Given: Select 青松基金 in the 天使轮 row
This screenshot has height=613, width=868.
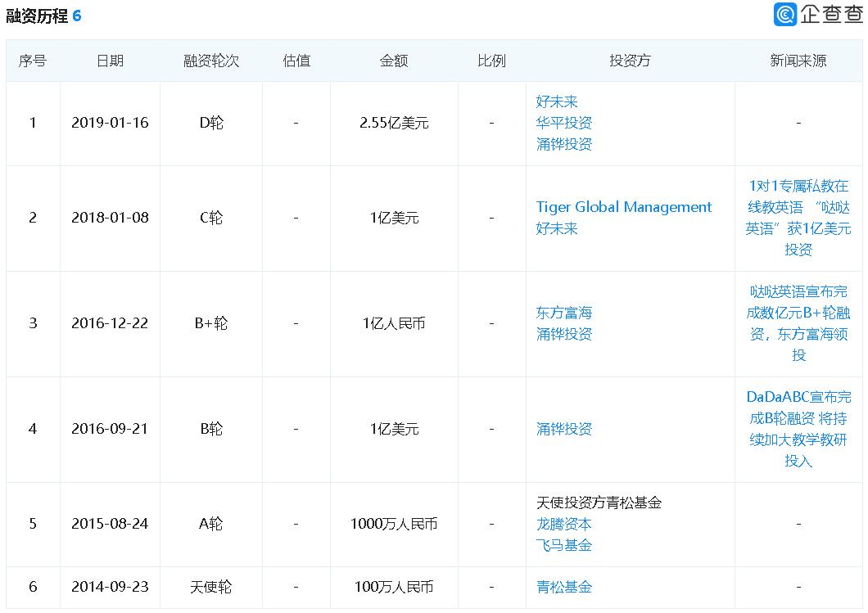Looking at the screenshot, I should click(x=563, y=587).
